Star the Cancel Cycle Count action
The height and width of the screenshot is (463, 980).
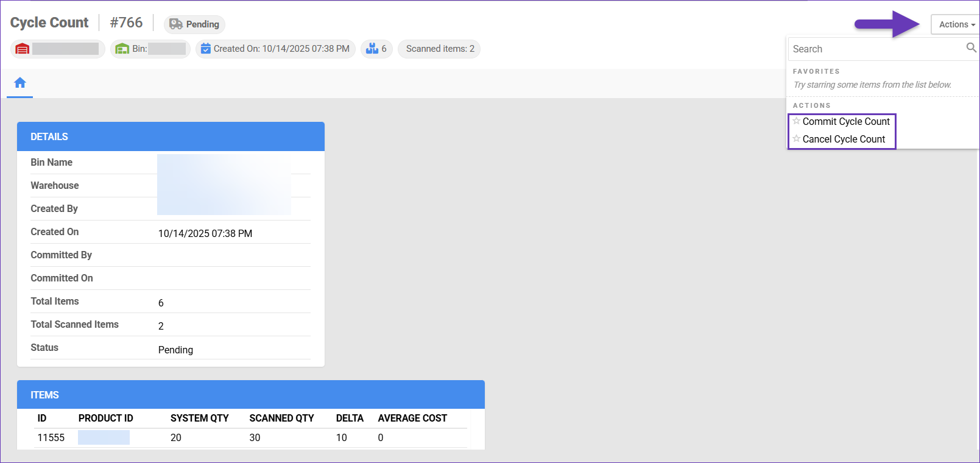(x=796, y=139)
